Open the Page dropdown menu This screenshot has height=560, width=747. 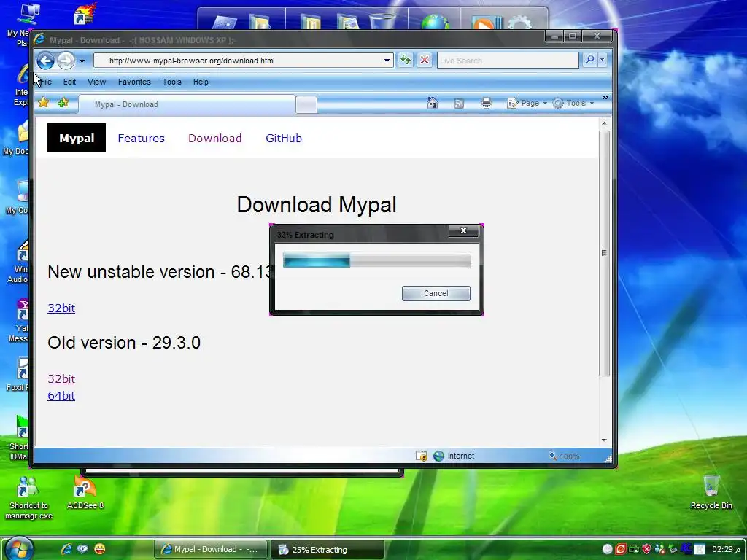(527, 103)
